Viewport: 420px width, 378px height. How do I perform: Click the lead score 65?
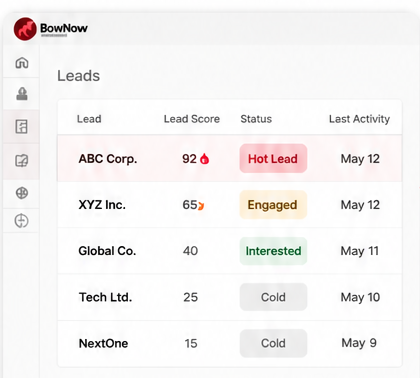click(x=190, y=205)
